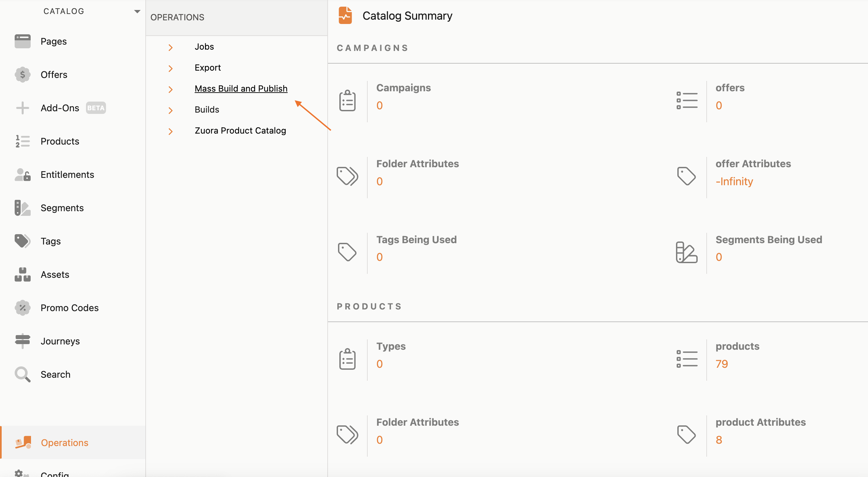This screenshot has width=868, height=477.
Task: Click the Types label
Action: pyautogui.click(x=391, y=346)
